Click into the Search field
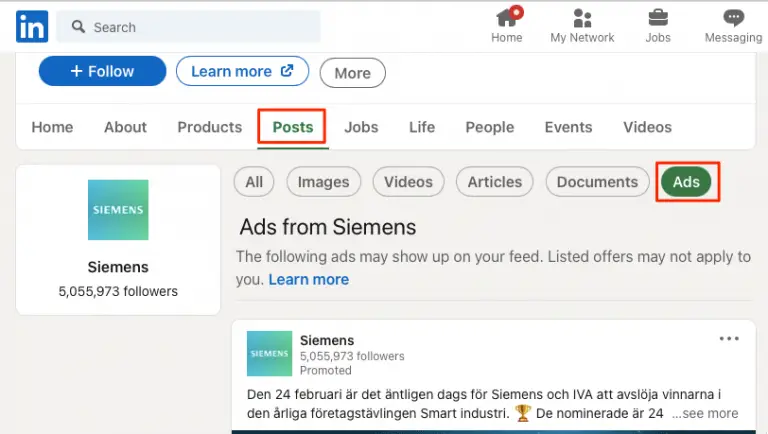The image size is (768, 434). pos(189,27)
